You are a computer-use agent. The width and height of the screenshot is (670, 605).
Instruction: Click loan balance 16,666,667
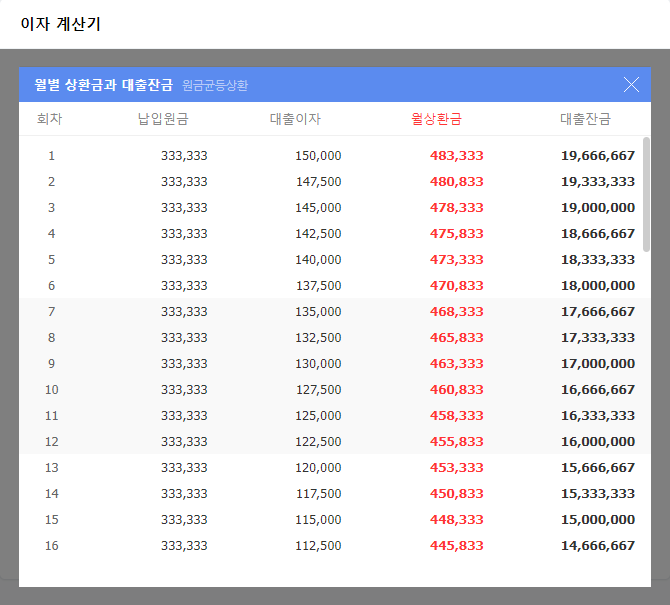coord(598,390)
